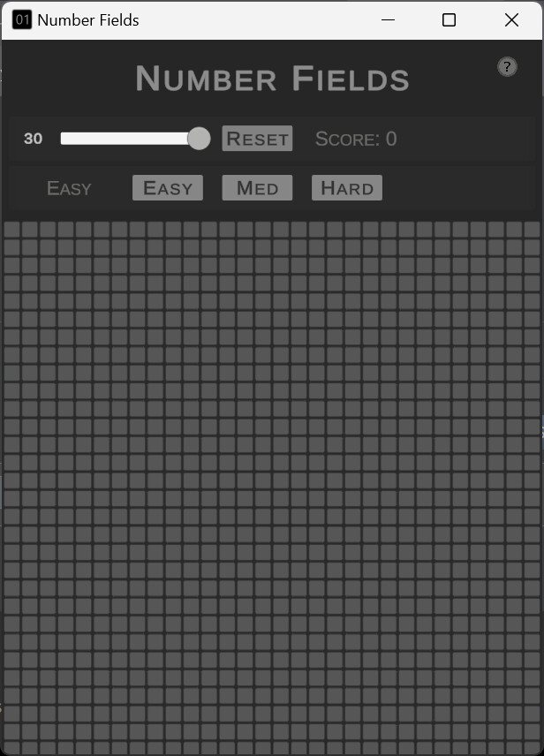Viewport: 544px width, 756px height.
Task: Click the slider track near its left end
Action: point(71,139)
